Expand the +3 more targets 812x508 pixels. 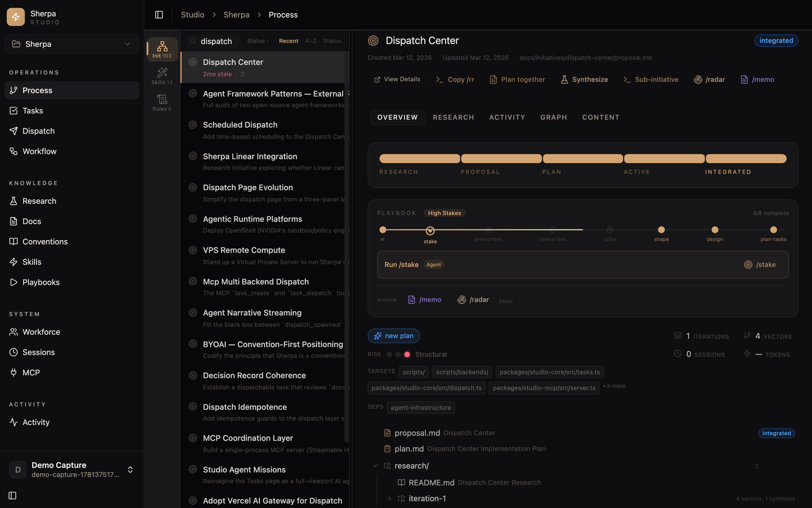614,386
